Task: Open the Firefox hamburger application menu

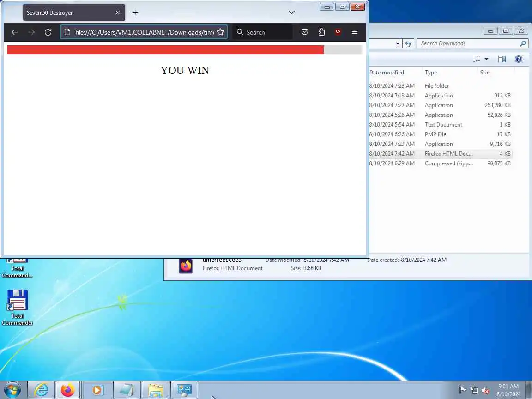Action: tap(355, 32)
